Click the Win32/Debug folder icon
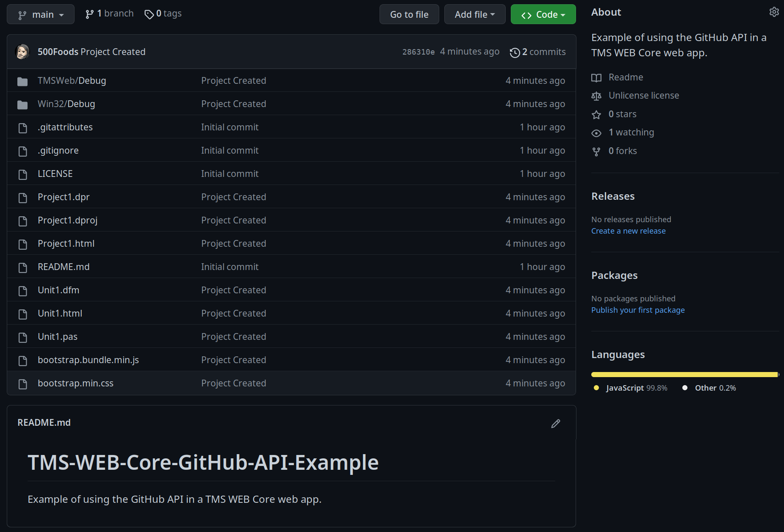 [22, 104]
